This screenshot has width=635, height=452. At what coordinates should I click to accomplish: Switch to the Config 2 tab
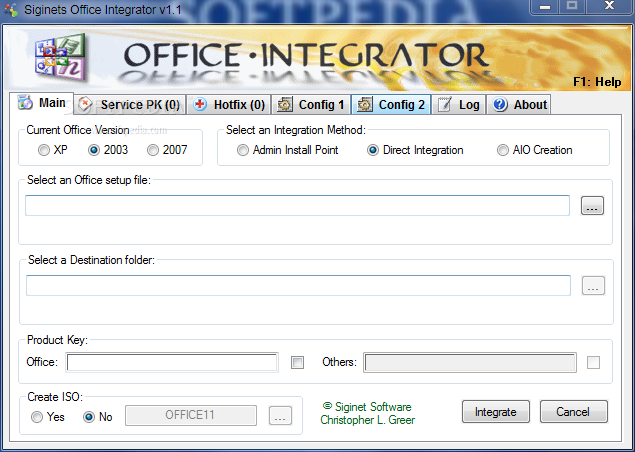pos(391,104)
